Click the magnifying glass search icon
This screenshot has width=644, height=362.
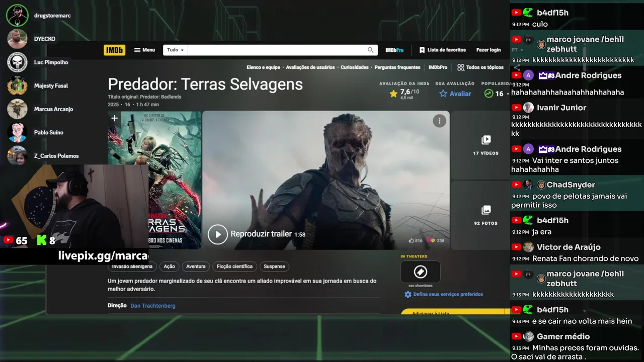371,50
